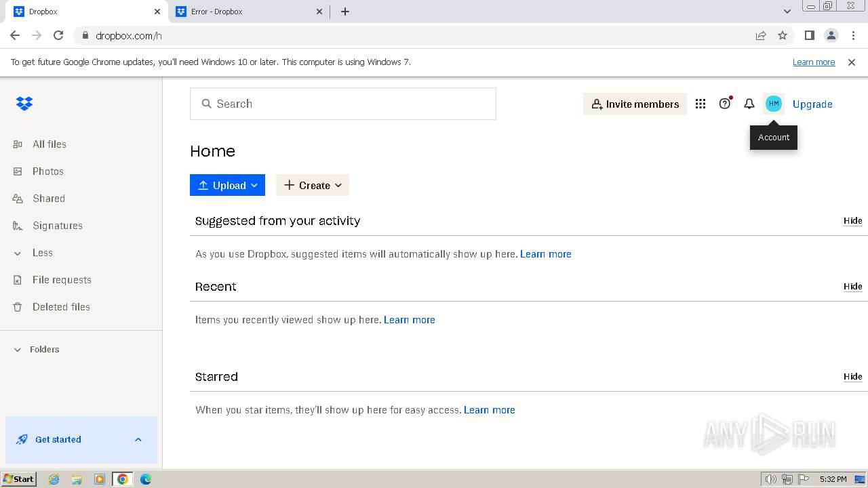Hide the Starred section
The image size is (868, 488).
click(853, 377)
